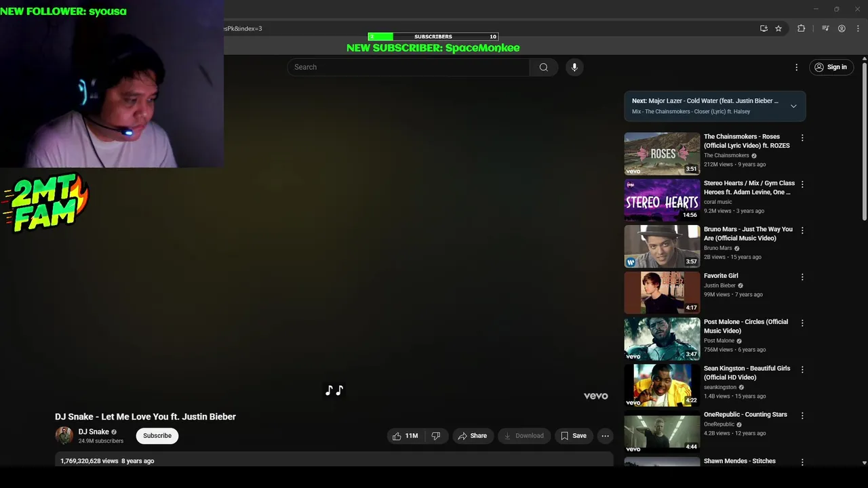The image size is (868, 488).
Task: Open YouTube settings three-dot menu
Action: (796, 67)
